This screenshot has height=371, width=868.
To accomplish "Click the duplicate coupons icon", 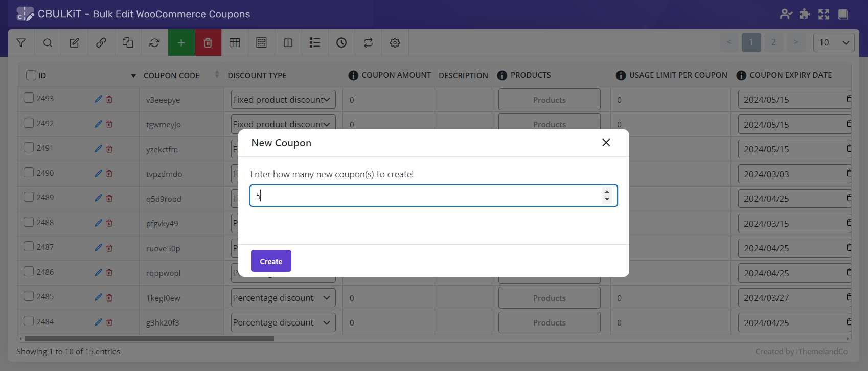I will (x=128, y=43).
